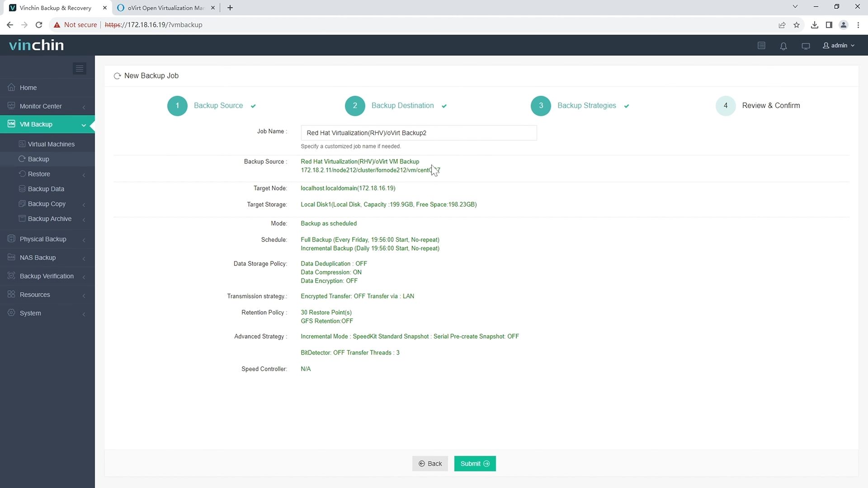Toggle the display layout icon

click(x=806, y=45)
